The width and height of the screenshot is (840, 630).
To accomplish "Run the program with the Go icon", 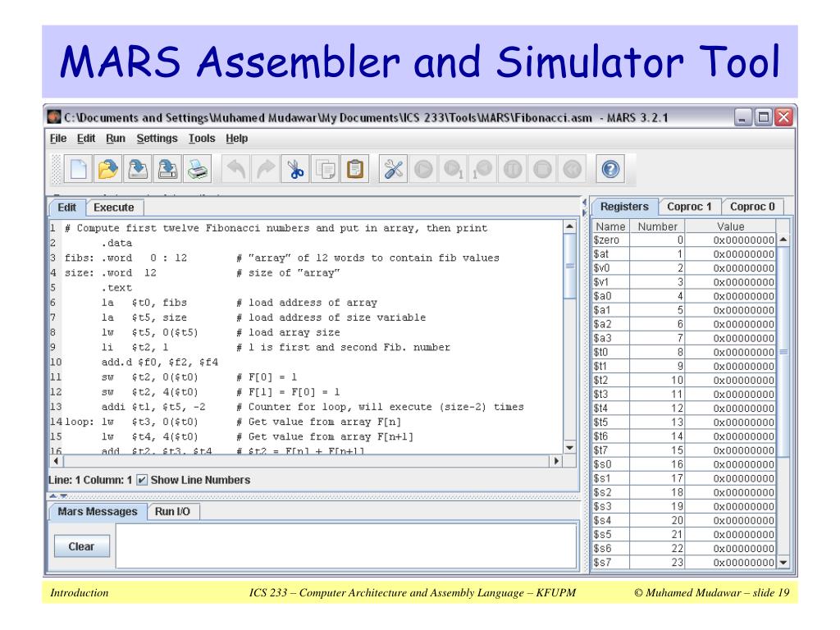I will pyautogui.click(x=423, y=169).
